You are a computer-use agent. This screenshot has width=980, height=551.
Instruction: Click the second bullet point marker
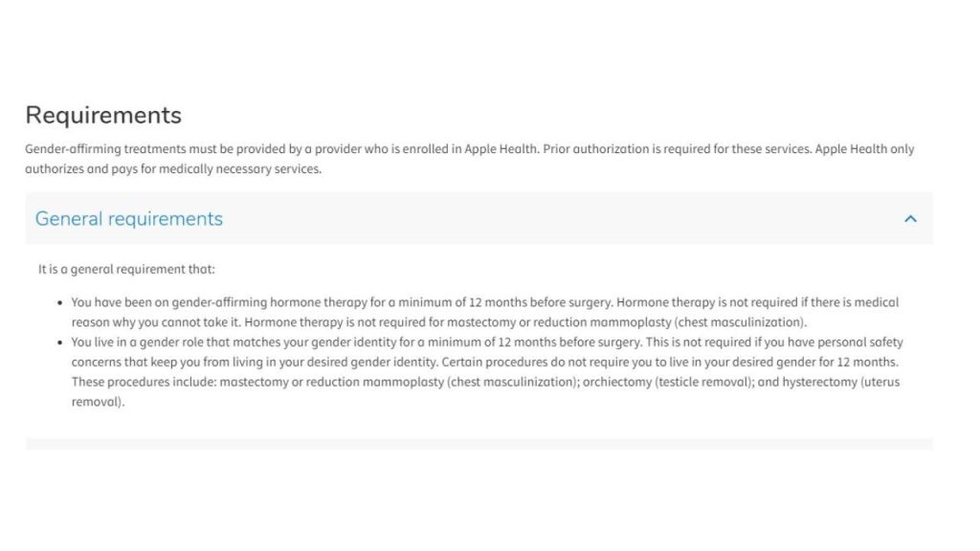click(x=59, y=342)
